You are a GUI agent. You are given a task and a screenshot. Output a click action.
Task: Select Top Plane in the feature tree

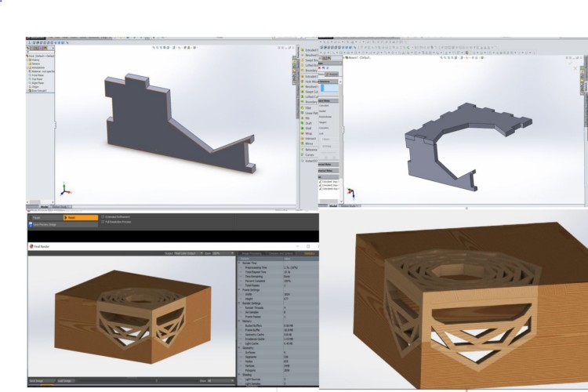[35, 79]
